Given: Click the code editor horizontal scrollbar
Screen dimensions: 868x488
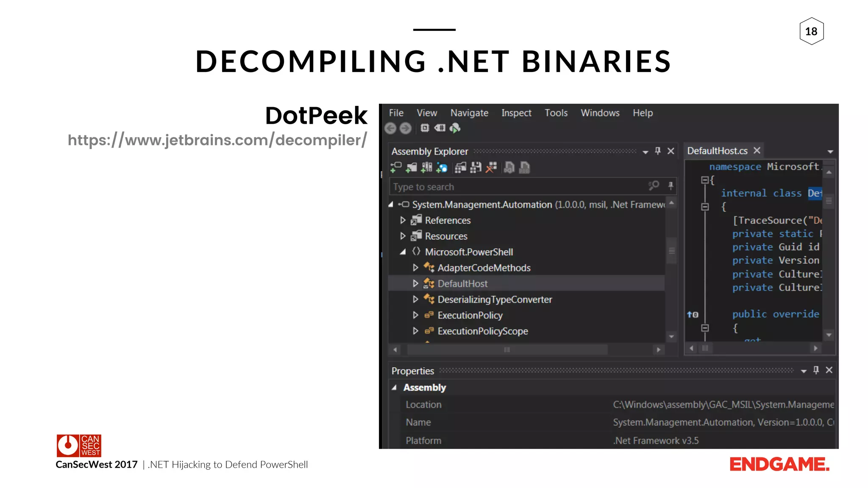Looking at the screenshot, I should [x=705, y=348].
